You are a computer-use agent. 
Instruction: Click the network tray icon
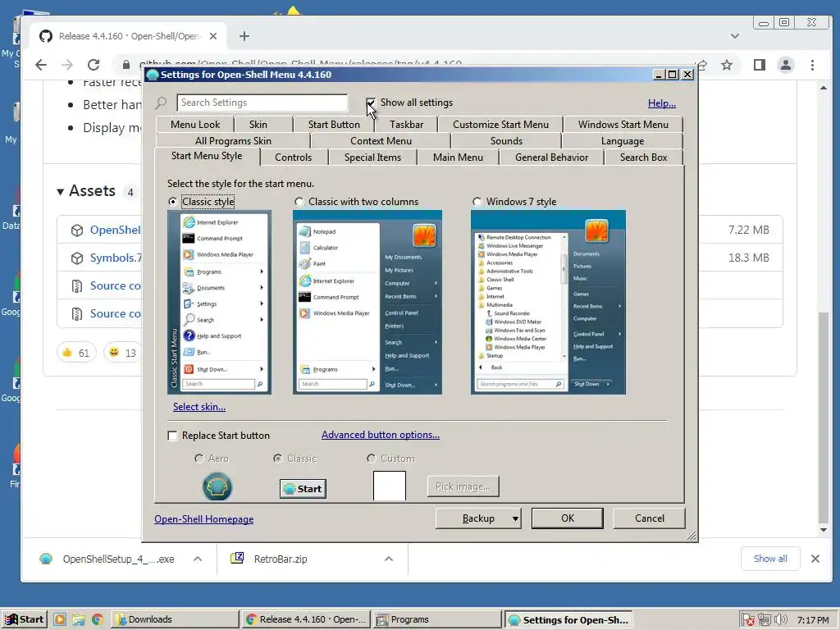tap(765, 619)
